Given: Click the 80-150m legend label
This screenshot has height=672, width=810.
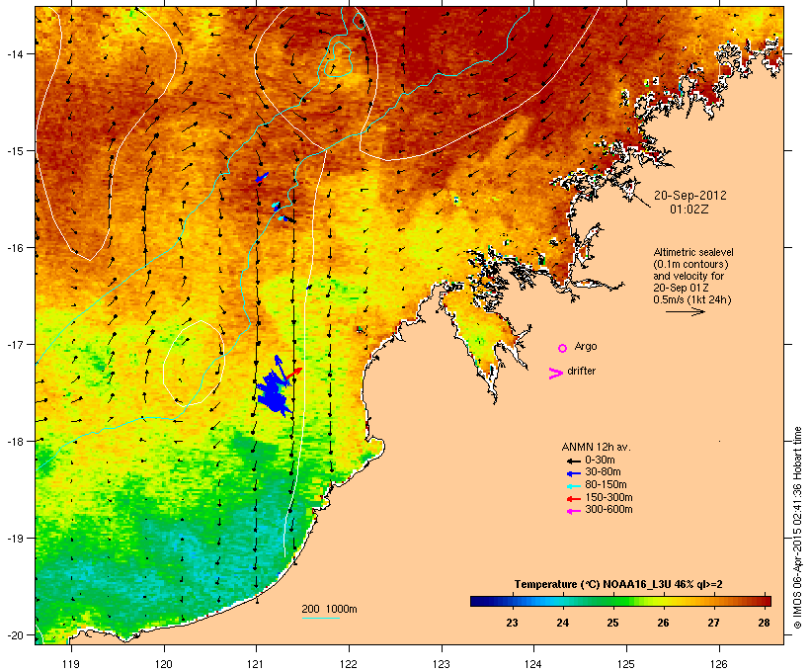Looking at the screenshot, I should [606, 485].
